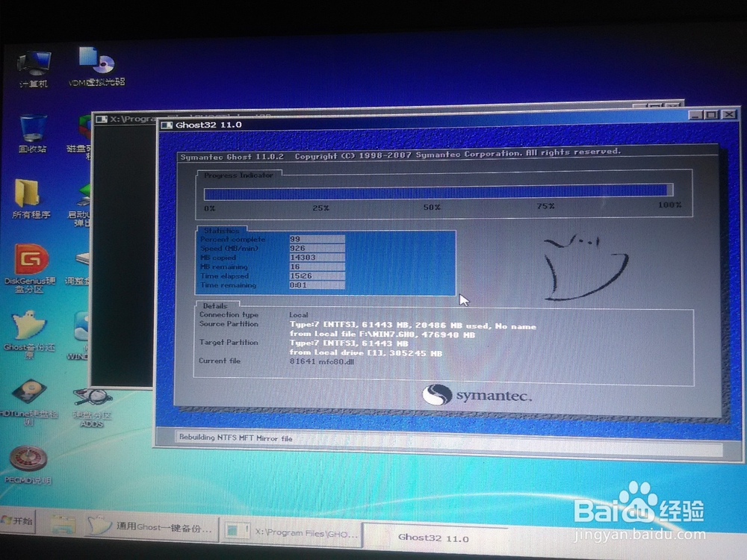Click the ghost mascot drawing

[586, 267]
